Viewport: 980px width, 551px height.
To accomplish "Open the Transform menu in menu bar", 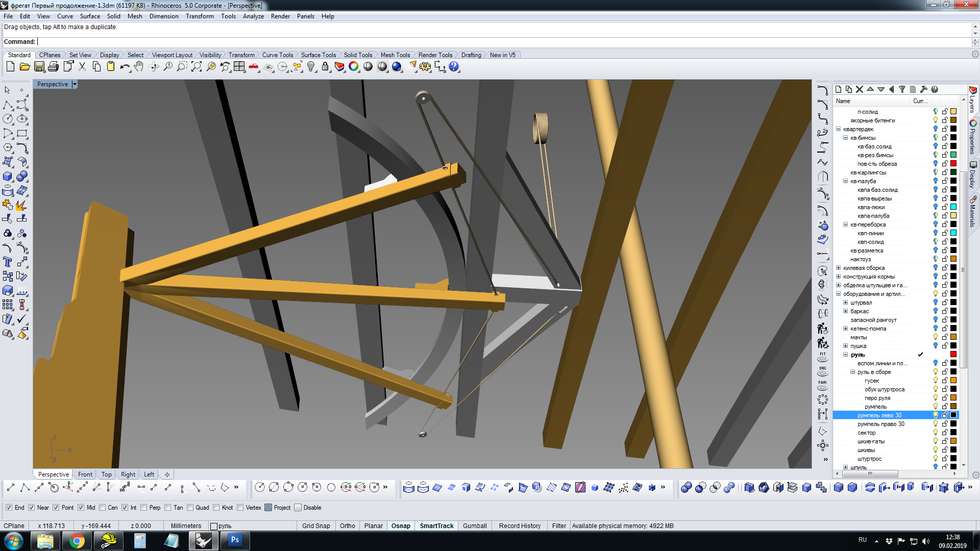I will point(200,16).
